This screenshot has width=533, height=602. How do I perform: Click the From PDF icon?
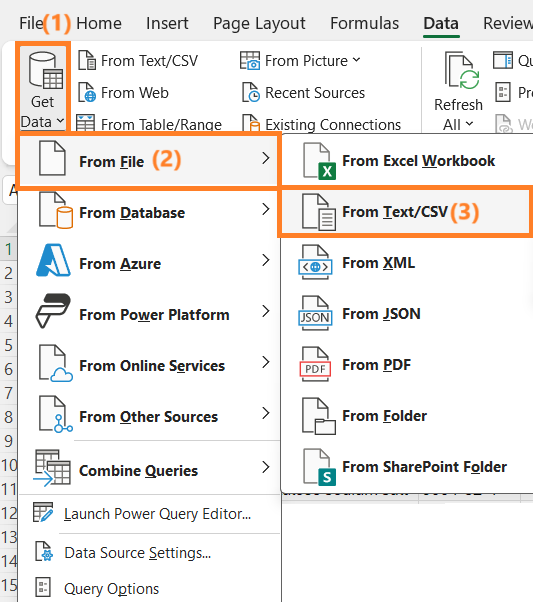315,364
